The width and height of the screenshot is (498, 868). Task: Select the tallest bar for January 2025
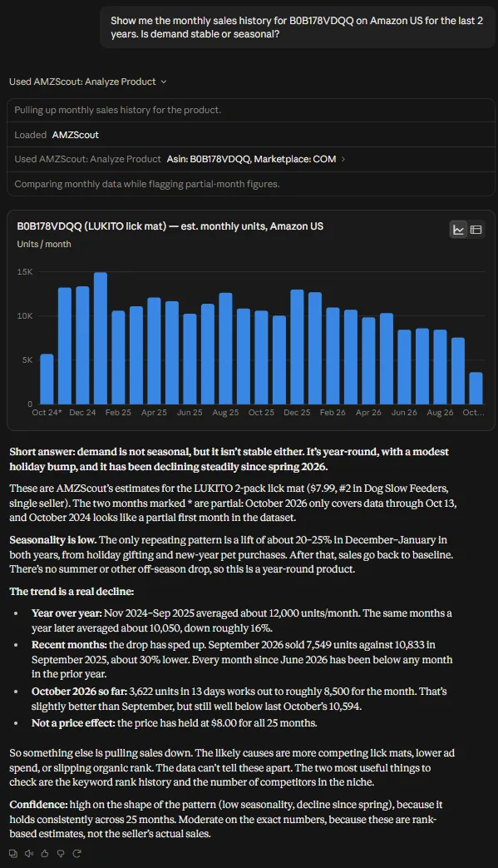pyautogui.click(x=101, y=338)
